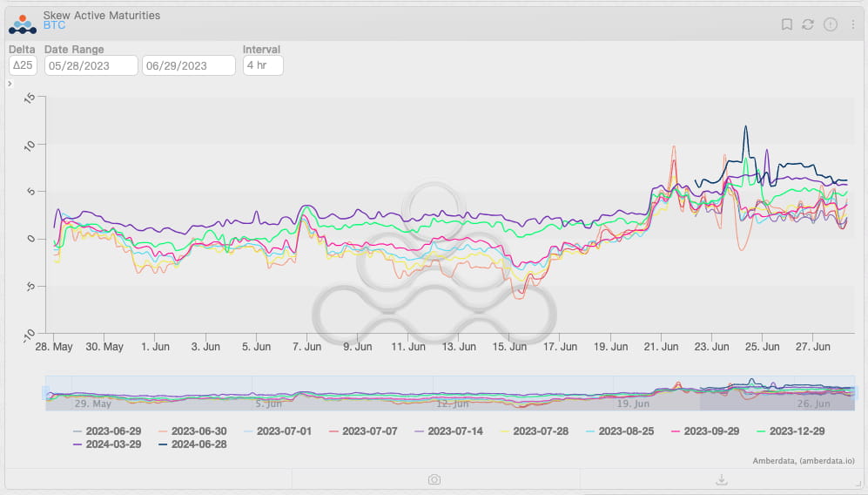Viewport: 868px width, 495px height.
Task: Click the range navigator left handle
Action: pyautogui.click(x=47, y=393)
